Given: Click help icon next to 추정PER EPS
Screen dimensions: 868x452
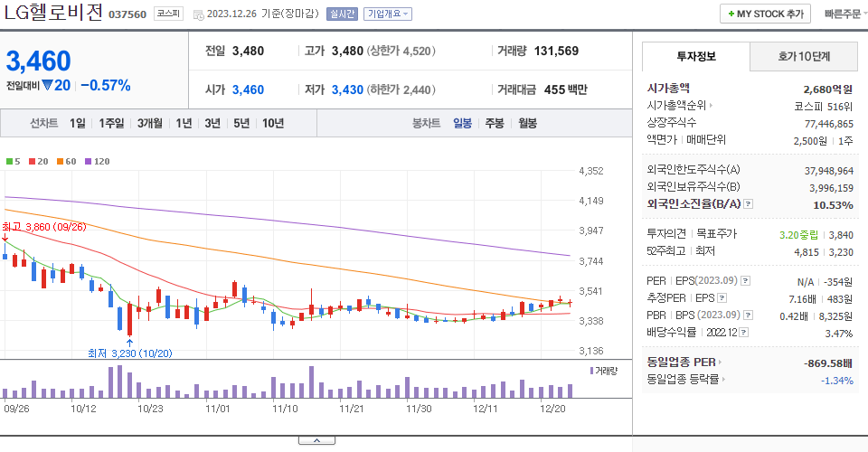Looking at the screenshot, I should (x=722, y=298).
